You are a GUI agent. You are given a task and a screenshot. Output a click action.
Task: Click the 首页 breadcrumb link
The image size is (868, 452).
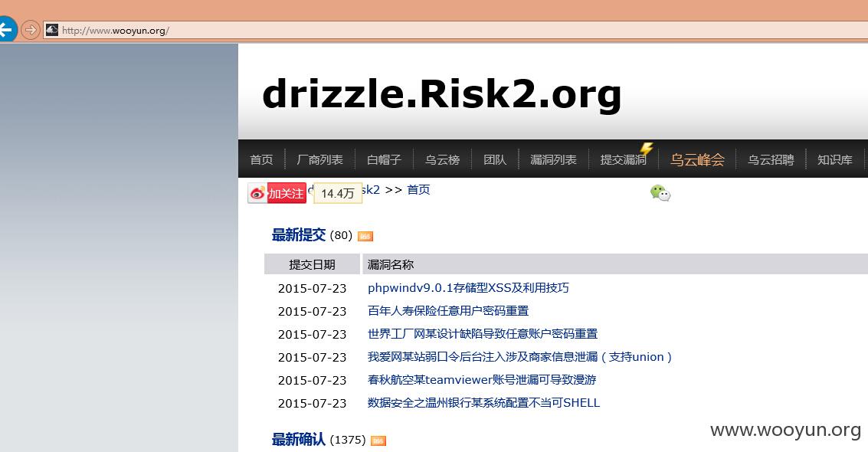(x=418, y=190)
